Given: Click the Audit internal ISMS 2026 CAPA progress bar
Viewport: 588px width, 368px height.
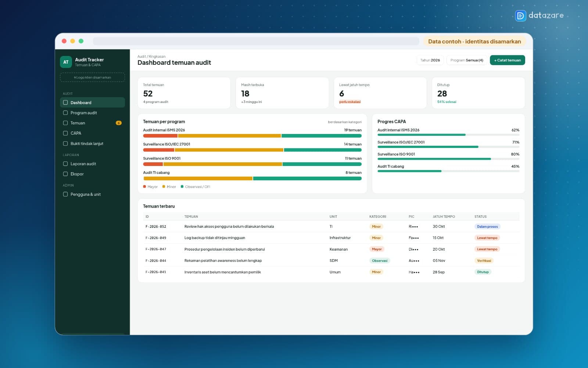Looking at the screenshot, I should [448, 135].
